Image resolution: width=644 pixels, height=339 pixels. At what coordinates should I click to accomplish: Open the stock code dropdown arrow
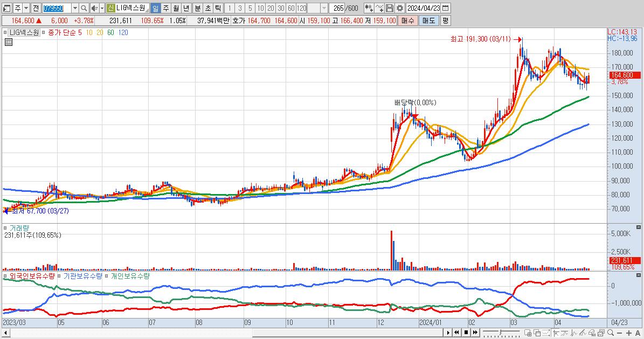pos(75,8)
